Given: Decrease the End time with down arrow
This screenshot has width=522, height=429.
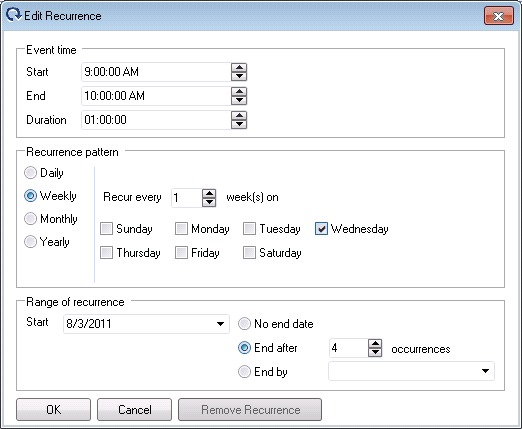Looking at the screenshot, I should point(239,100).
